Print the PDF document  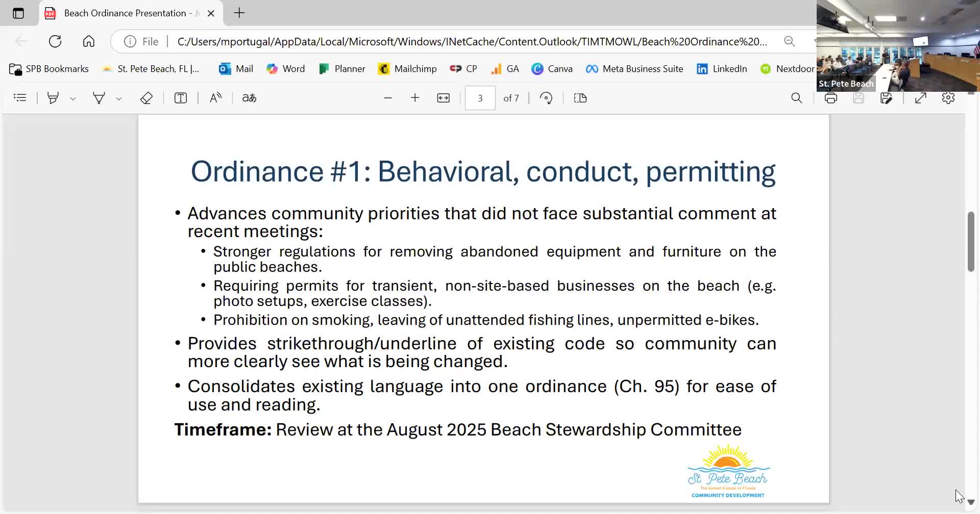tap(831, 98)
